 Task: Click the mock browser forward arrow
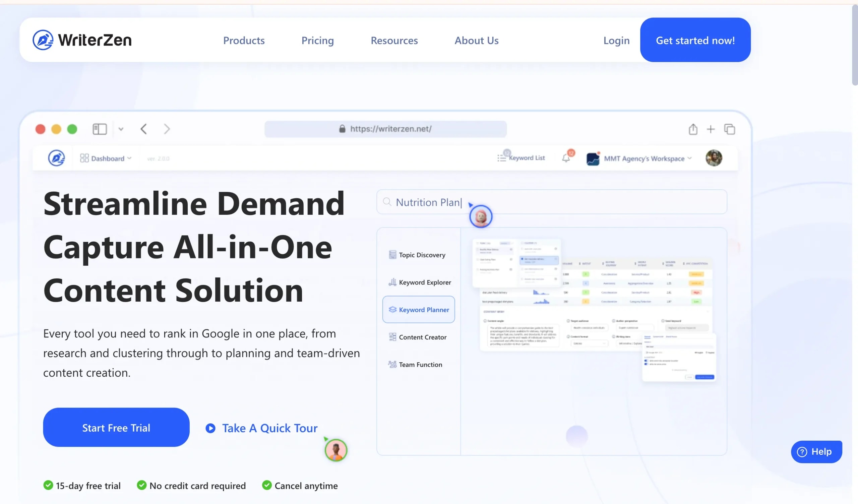(x=167, y=129)
